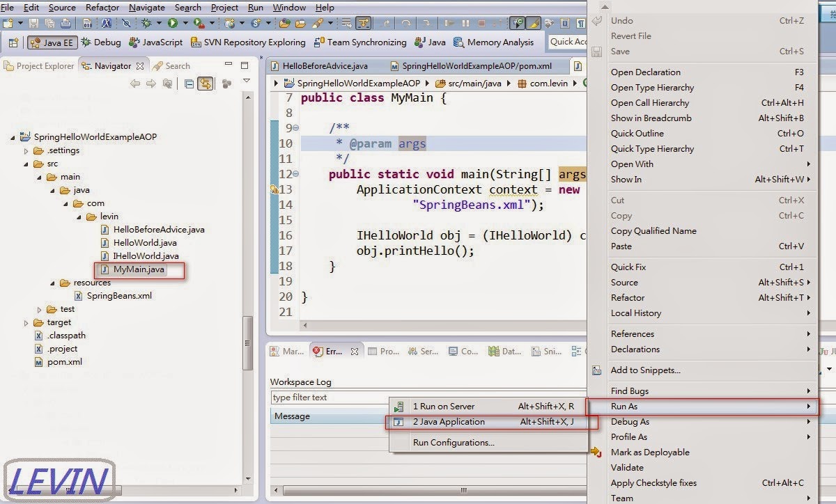Click the Print toolbar icon
Viewport: 836px width, 504px height.
[65, 22]
